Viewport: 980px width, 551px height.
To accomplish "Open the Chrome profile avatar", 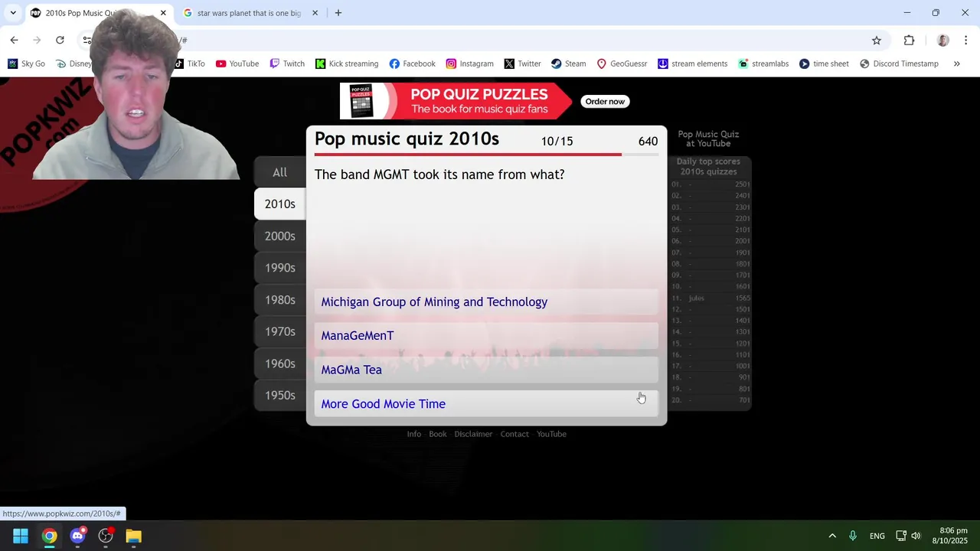I will [943, 41].
